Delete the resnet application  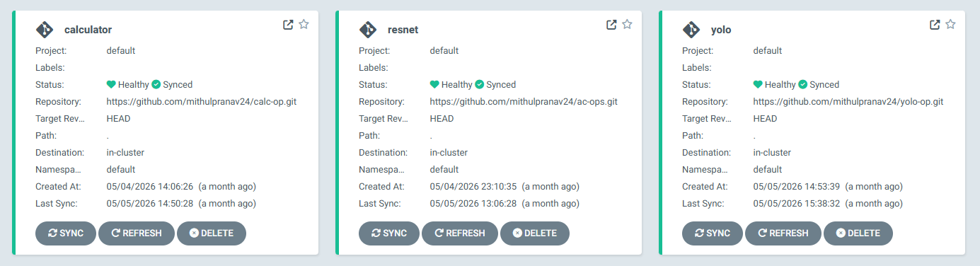point(535,233)
